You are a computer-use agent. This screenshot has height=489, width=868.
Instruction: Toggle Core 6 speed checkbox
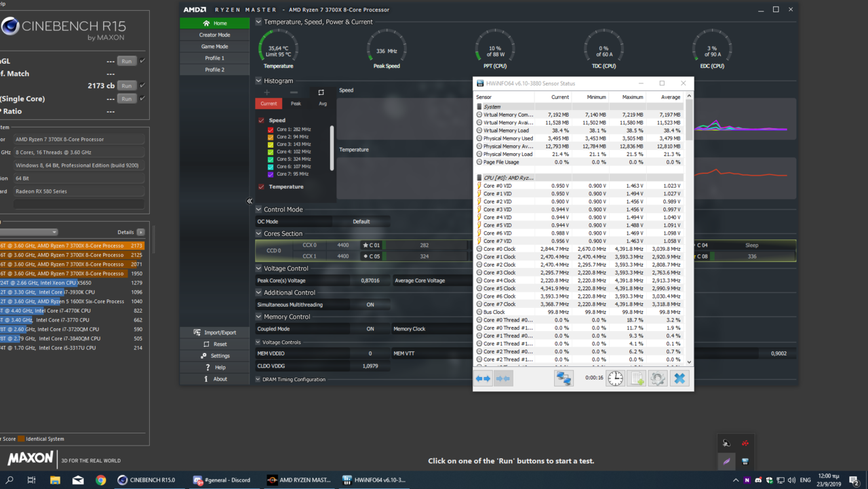[x=271, y=166]
